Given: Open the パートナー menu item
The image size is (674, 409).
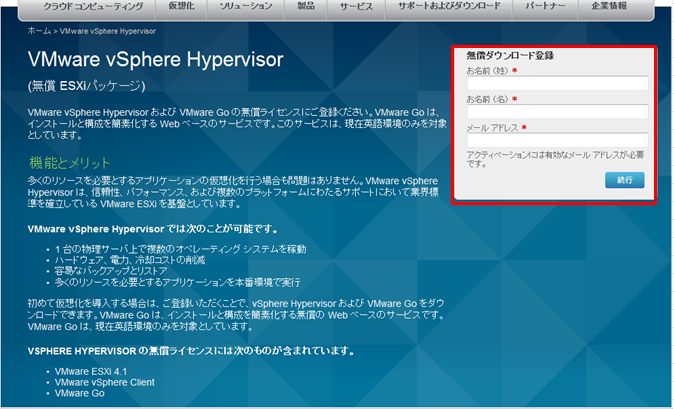Looking at the screenshot, I should 545,6.
